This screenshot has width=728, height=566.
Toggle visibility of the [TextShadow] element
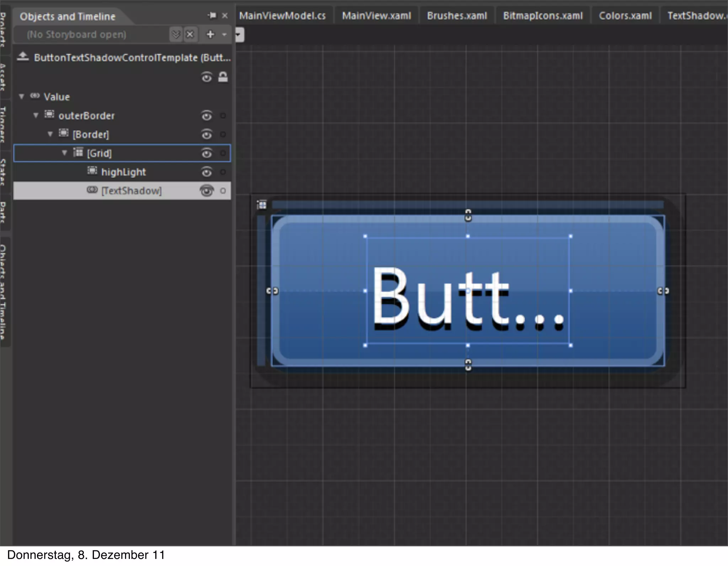click(x=207, y=191)
